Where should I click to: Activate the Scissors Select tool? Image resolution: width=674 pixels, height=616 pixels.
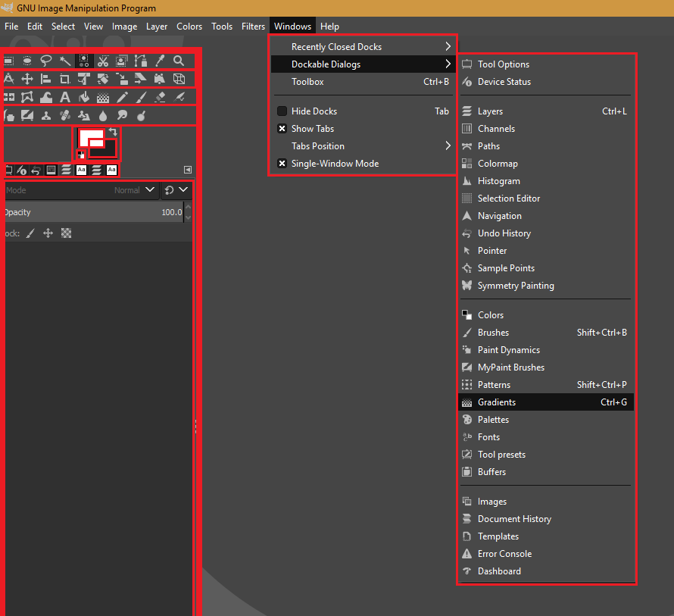pyautogui.click(x=103, y=60)
